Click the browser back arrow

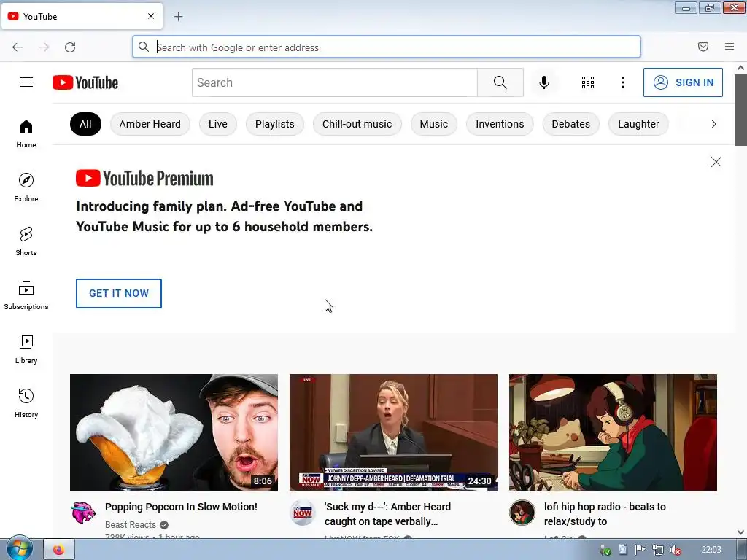18,47
